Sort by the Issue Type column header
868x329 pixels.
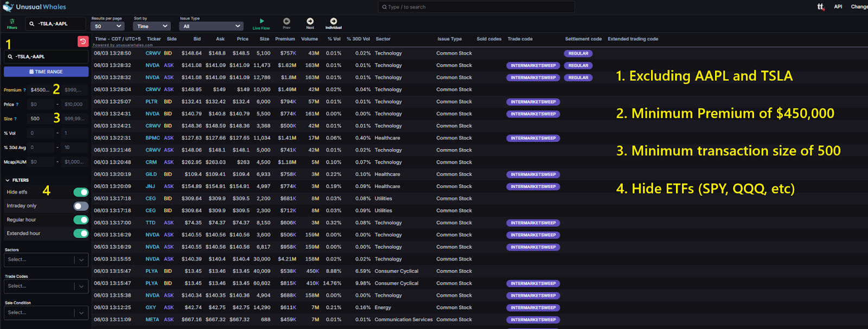(x=450, y=39)
